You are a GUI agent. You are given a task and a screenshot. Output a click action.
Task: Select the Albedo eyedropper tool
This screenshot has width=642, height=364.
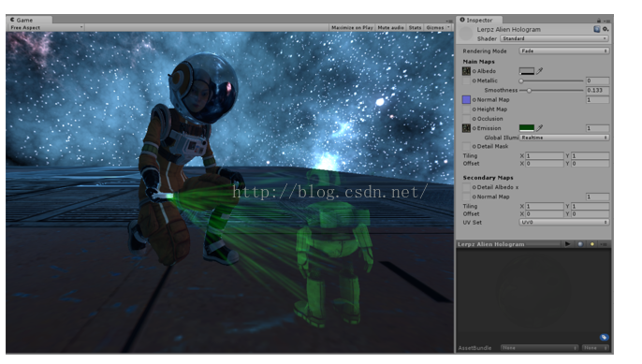[x=540, y=71]
